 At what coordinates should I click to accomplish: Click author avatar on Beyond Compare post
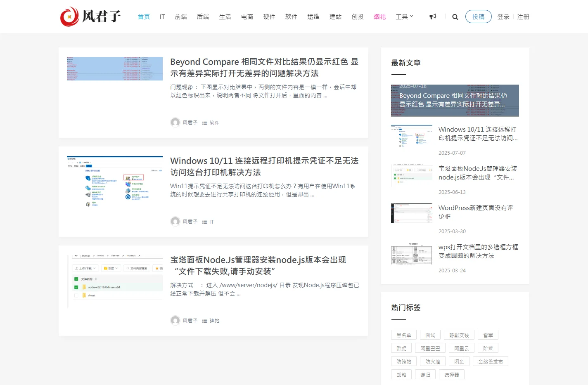pos(175,123)
